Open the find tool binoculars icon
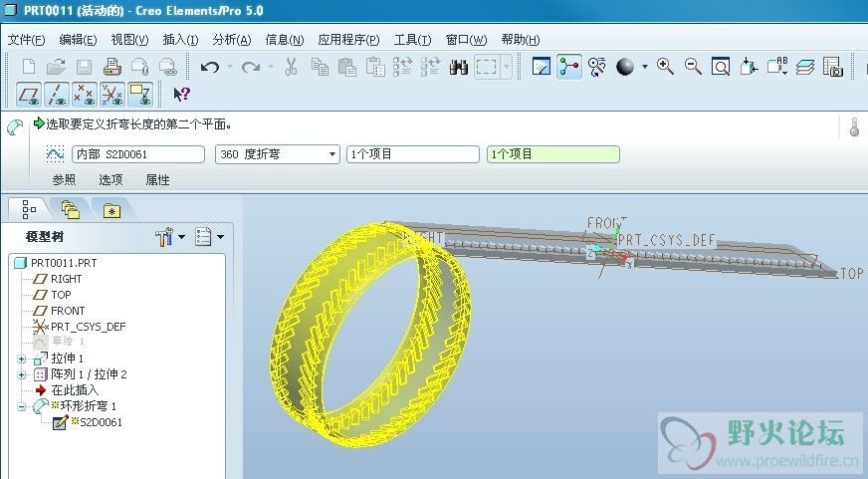 (x=458, y=67)
